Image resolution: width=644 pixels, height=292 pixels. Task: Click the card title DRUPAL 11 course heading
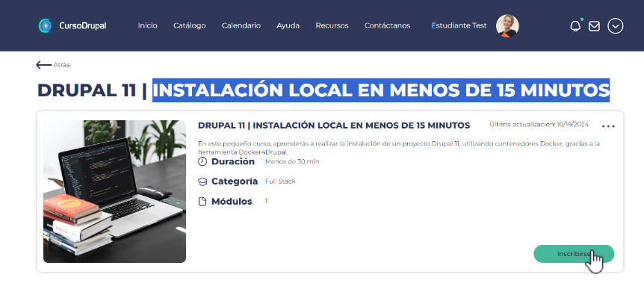(334, 125)
